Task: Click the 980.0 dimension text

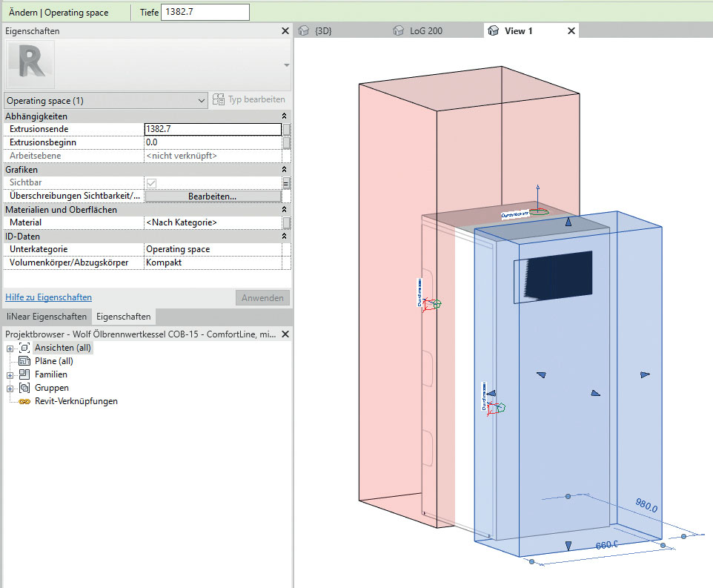Action: point(646,505)
